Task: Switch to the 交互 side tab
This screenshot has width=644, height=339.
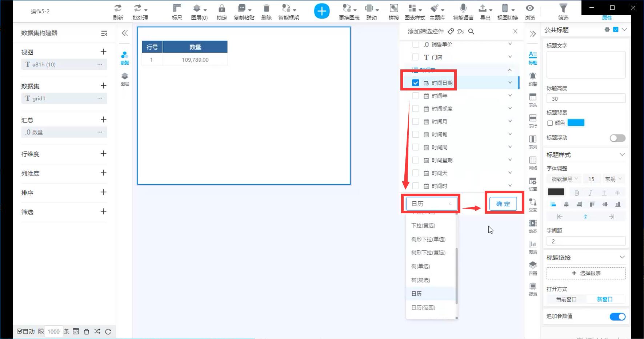Action: 533,205
